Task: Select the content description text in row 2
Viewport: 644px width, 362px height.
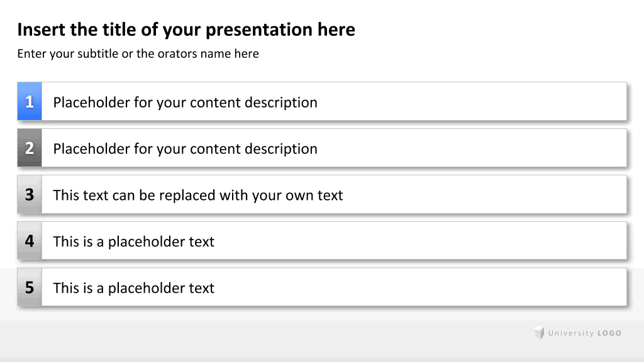Action: click(186, 148)
